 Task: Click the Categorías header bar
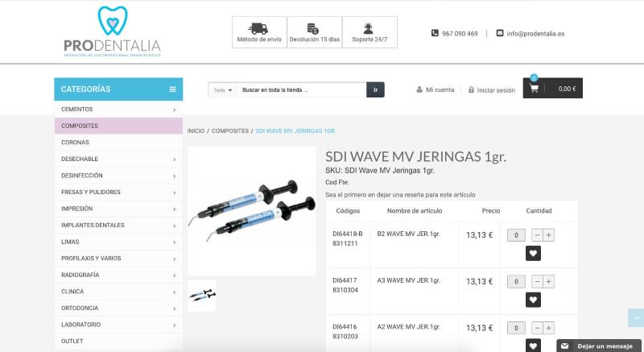coord(118,89)
